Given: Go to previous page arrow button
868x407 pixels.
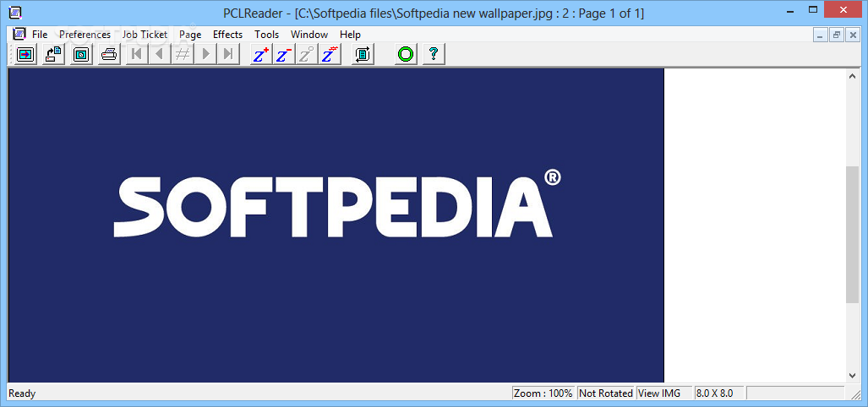Looking at the screenshot, I should [160, 54].
